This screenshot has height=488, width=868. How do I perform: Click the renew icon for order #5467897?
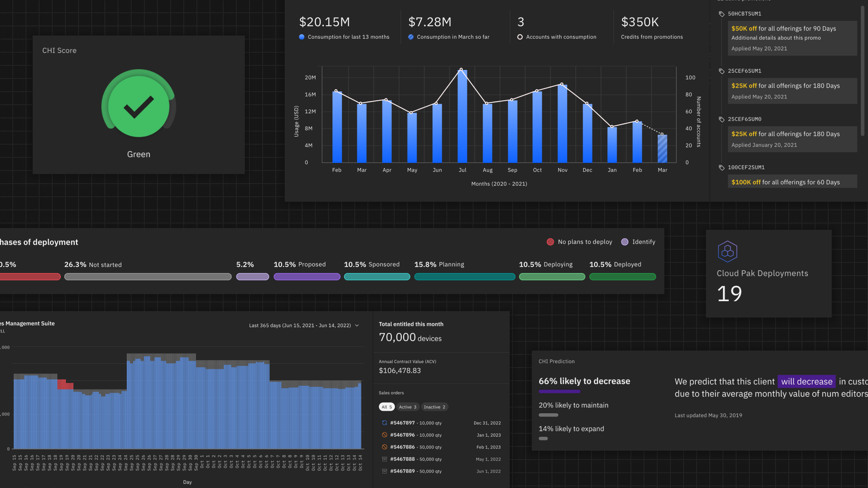(x=384, y=423)
